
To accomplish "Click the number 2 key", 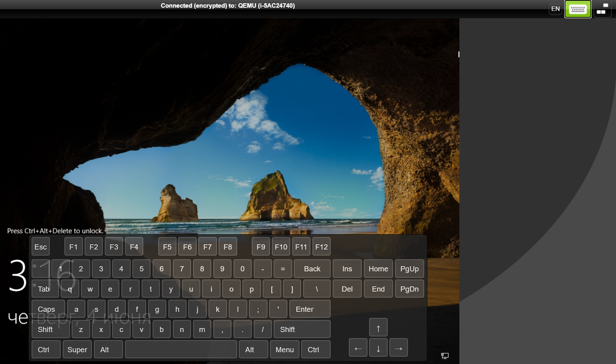I will [81, 269].
